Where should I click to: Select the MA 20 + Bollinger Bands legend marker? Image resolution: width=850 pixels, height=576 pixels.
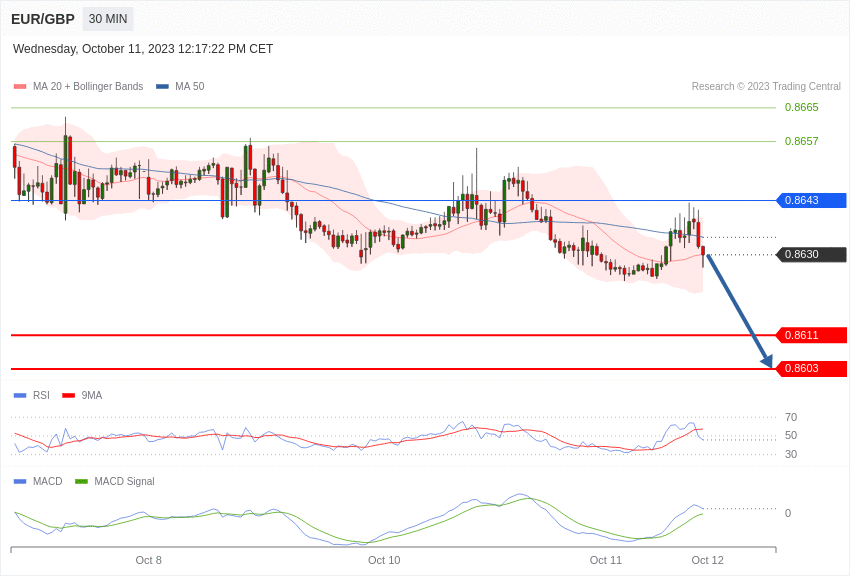pyautogui.click(x=22, y=86)
